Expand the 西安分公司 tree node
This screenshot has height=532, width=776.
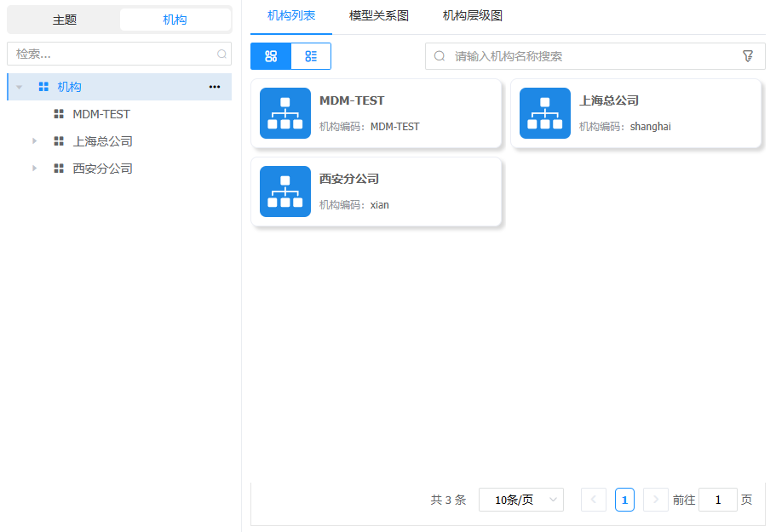coord(35,169)
